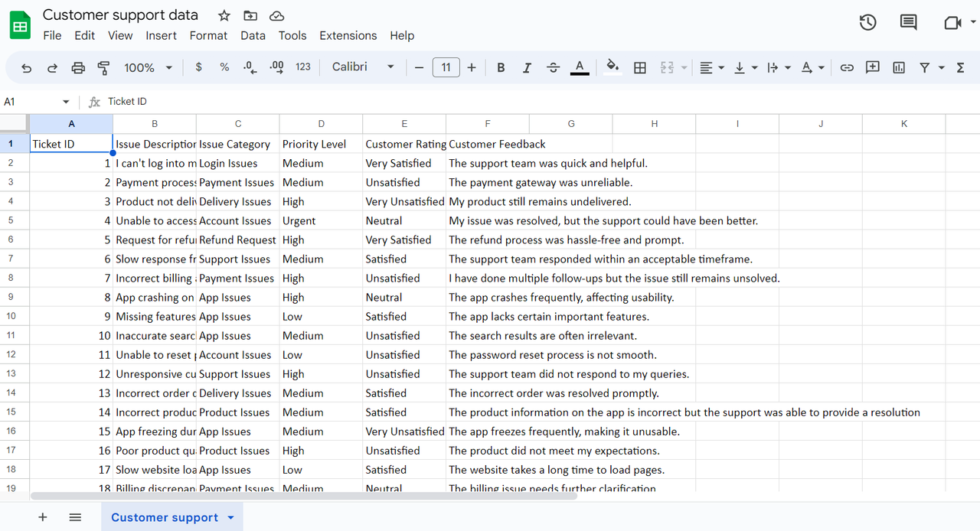980x531 pixels.
Task: Open the Insert link tool
Action: [x=847, y=67]
